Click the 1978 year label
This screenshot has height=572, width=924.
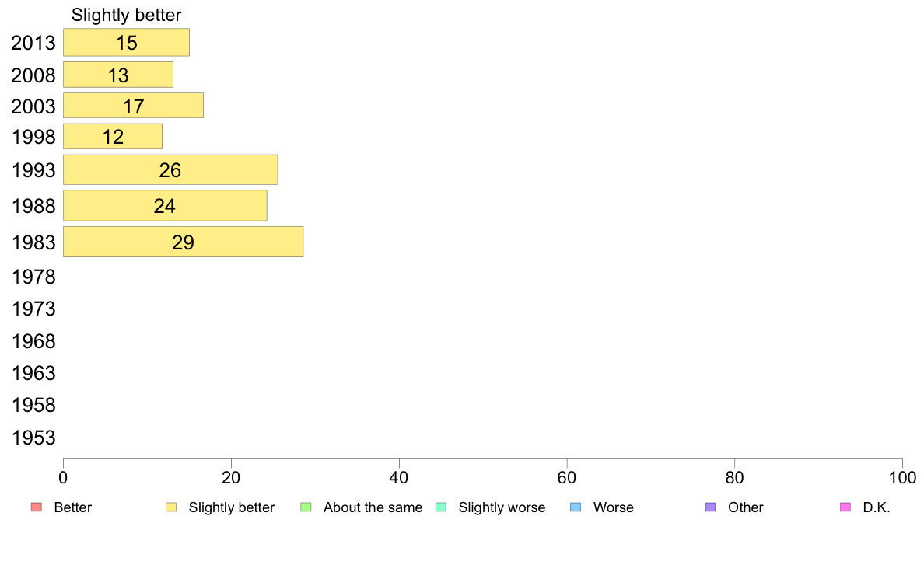pyautogui.click(x=33, y=277)
